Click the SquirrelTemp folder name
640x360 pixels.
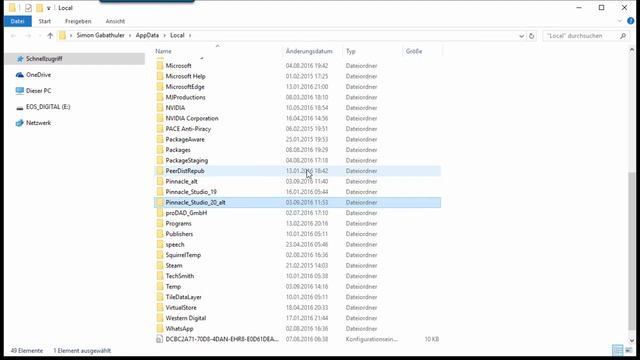click(183, 255)
